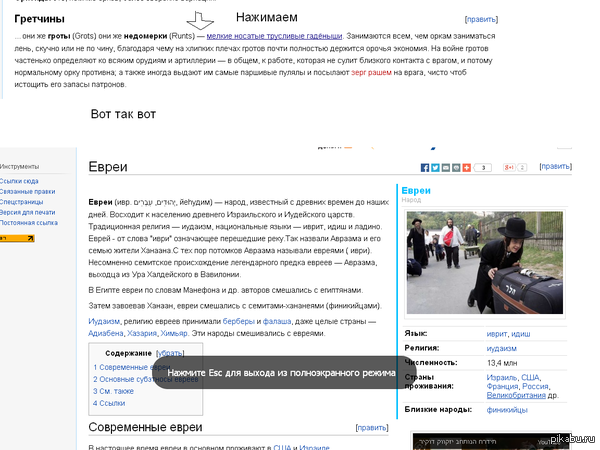Jump to contents item '1 Современные евреи'
Image resolution: width=600 pixels, height=450 pixels.
pyautogui.click(x=132, y=367)
